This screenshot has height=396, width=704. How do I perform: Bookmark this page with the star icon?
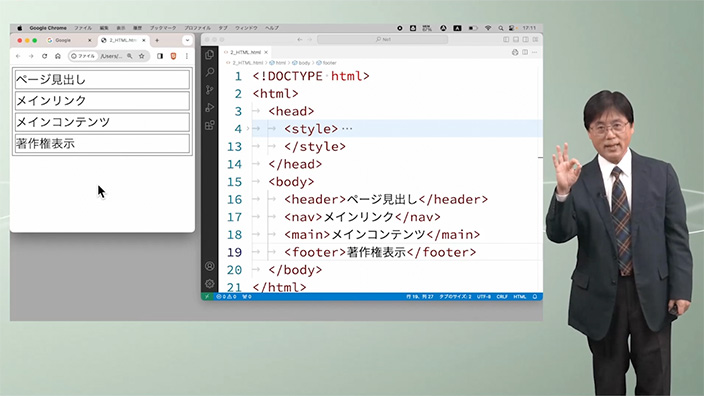tap(141, 56)
